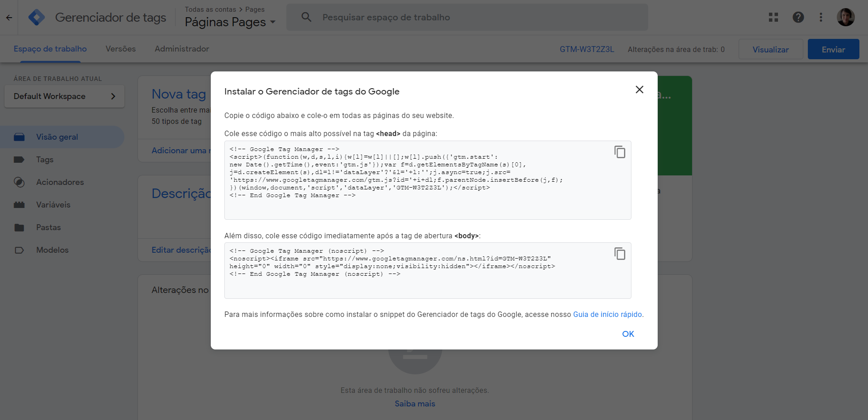Screen dimensions: 868x420
Task: Click Editar descrição link
Action: click(x=181, y=250)
